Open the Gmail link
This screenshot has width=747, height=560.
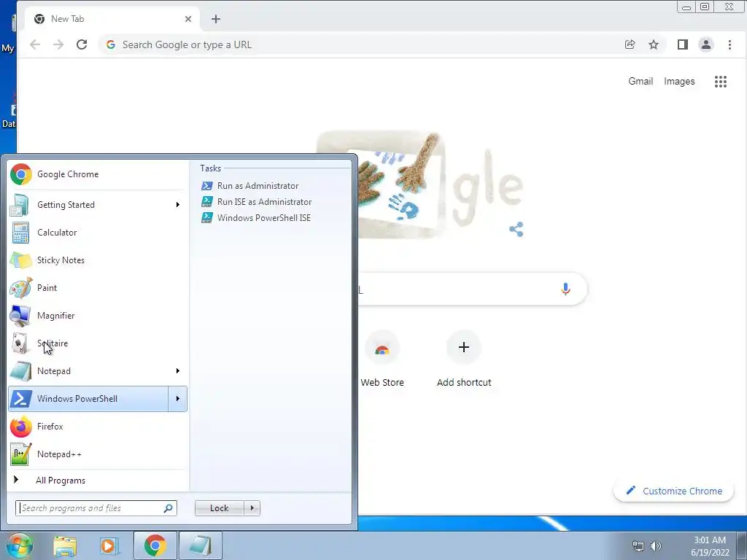click(x=640, y=82)
